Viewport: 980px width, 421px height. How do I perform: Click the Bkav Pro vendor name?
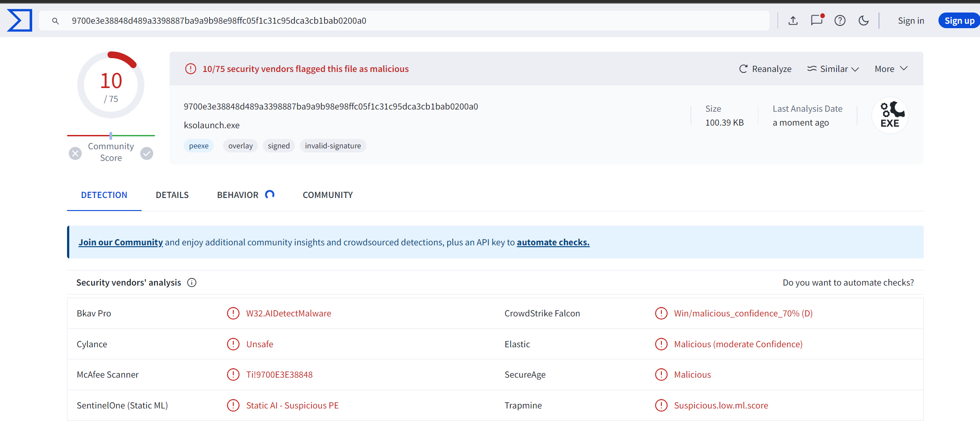(94, 313)
